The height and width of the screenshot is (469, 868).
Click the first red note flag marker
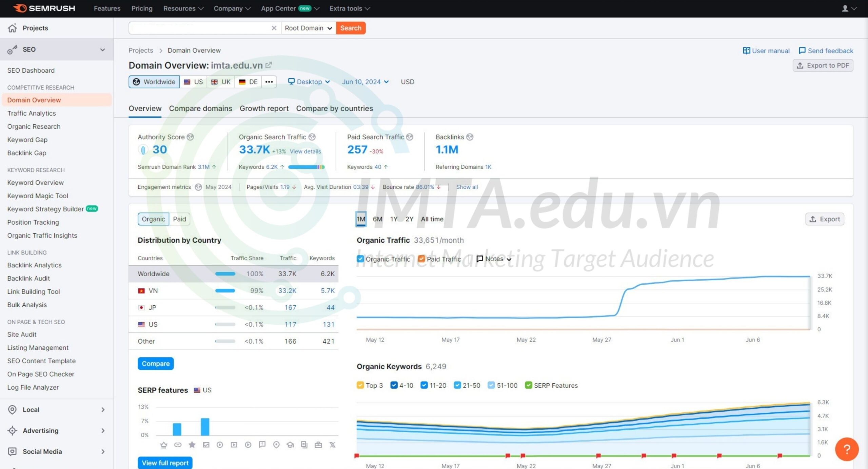[x=356, y=455]
